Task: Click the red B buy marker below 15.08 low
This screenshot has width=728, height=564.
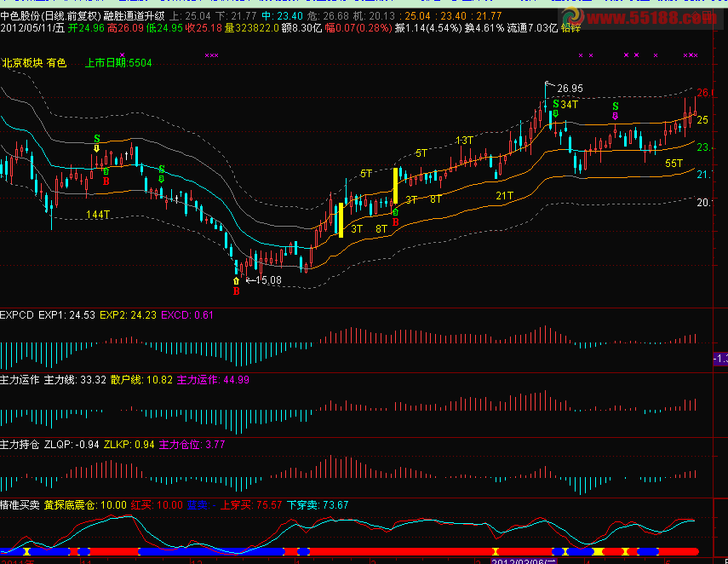Action: [237, 291]
